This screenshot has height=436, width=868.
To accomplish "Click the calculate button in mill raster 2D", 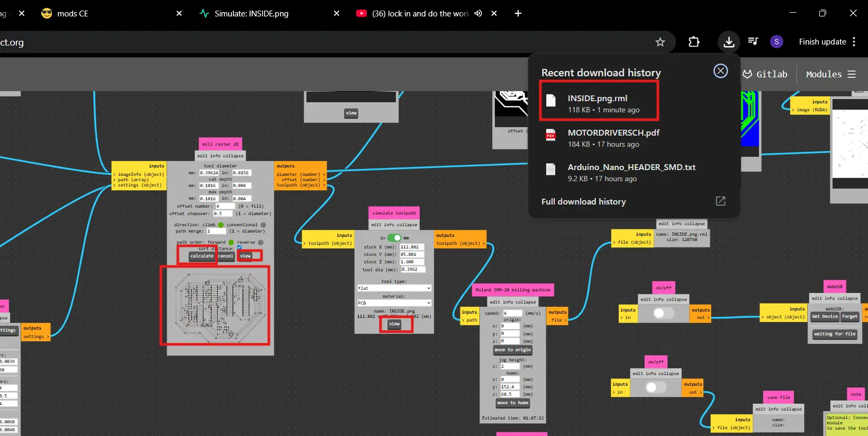I will (x=202, y=256).
